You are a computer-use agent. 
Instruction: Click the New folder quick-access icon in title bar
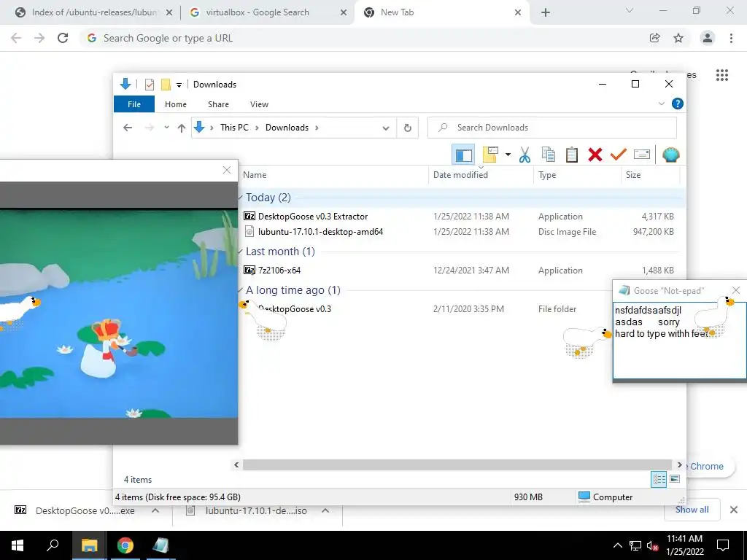pos(166,85)
